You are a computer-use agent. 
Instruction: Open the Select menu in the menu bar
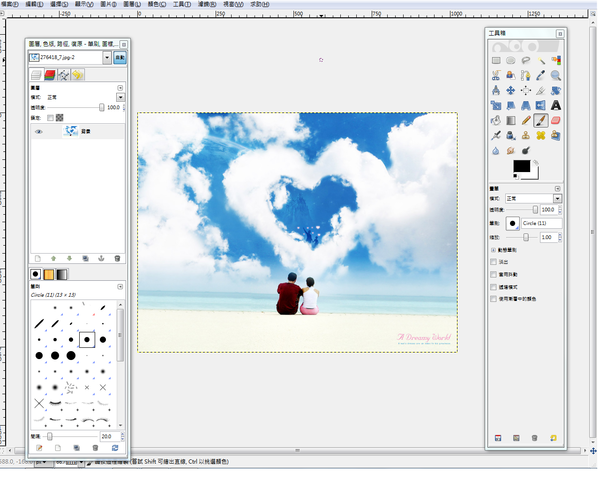[59, 4]
